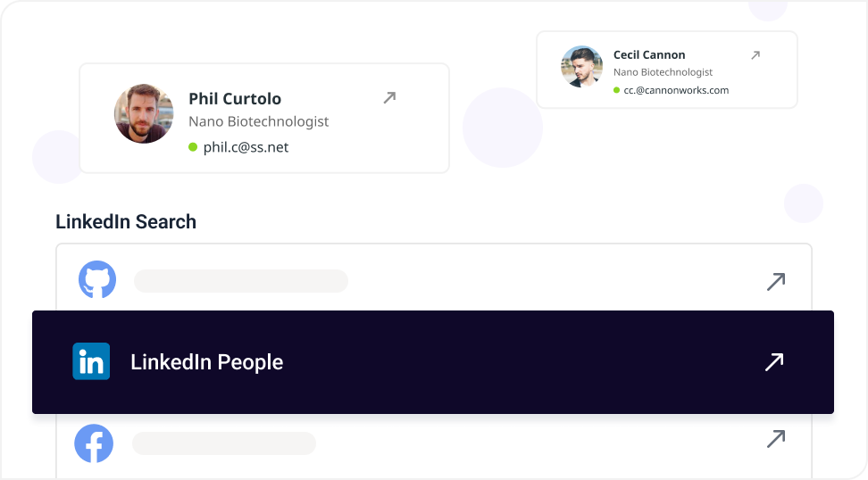
Task: Click green status dot beside cc.@cannonworks.com
Action: pyautogui.click(x=616, y=90)
